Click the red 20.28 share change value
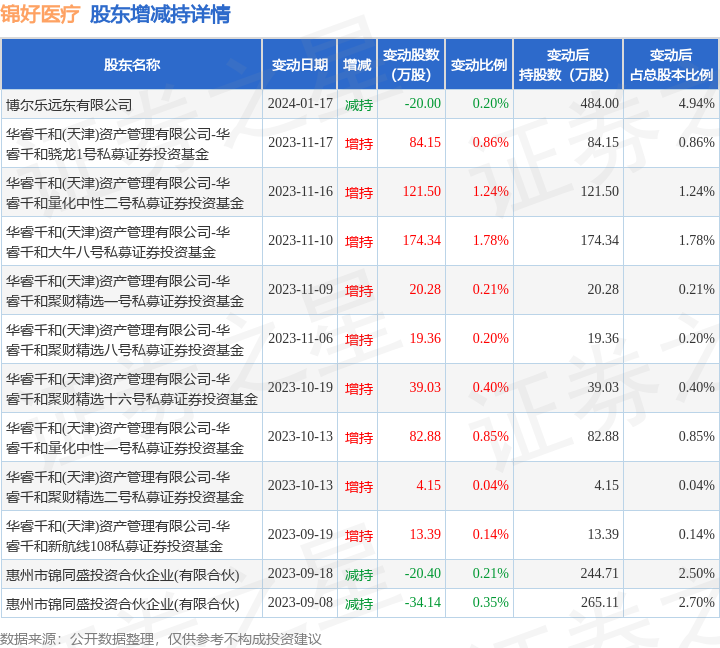Viewport: 720px width, 648px height. tap(425, 290)
